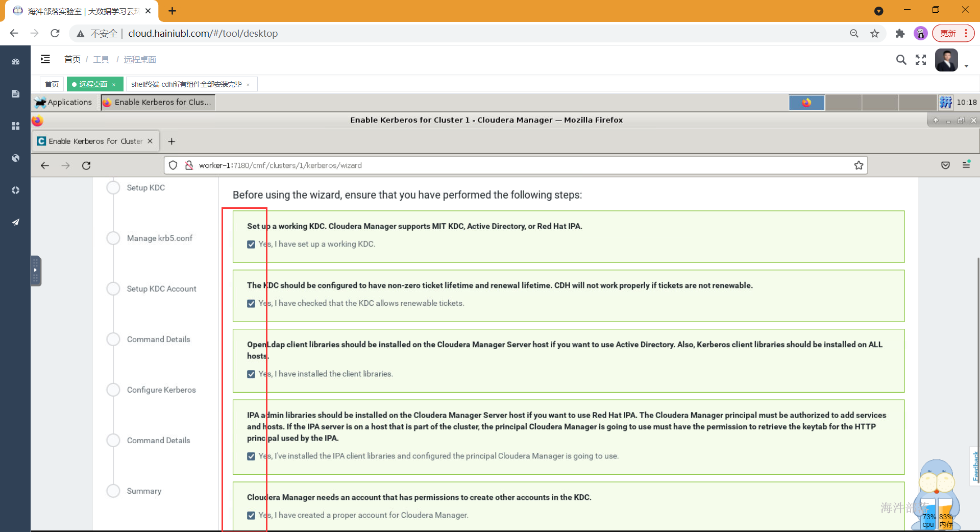Select Configure Kerberos wizard step
Screen dimensions: 980x532
coord(161,390)
